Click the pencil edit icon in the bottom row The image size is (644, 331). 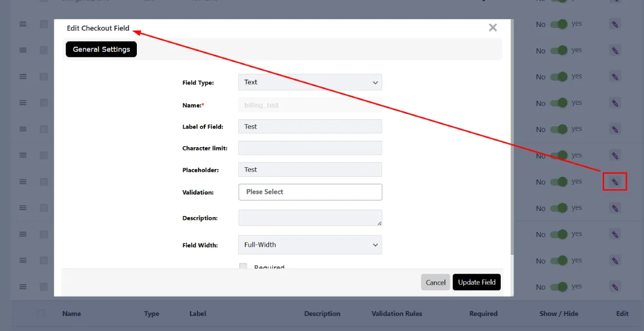point(615,287)
